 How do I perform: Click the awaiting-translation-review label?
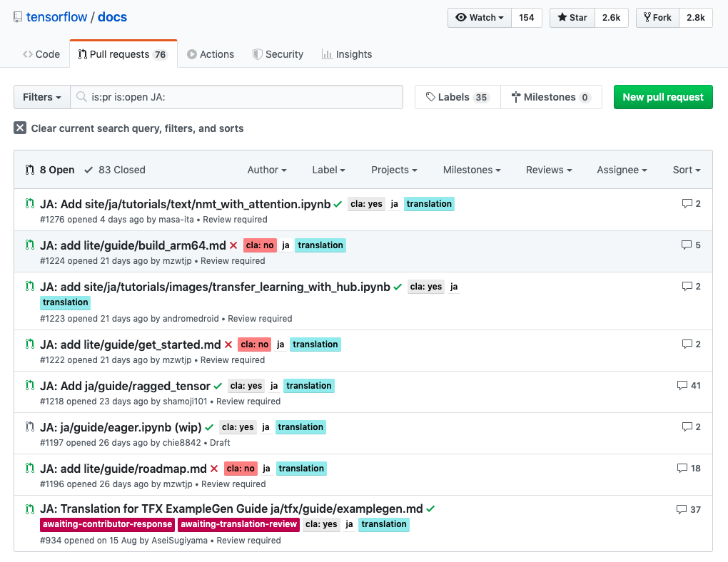[238, 524]
